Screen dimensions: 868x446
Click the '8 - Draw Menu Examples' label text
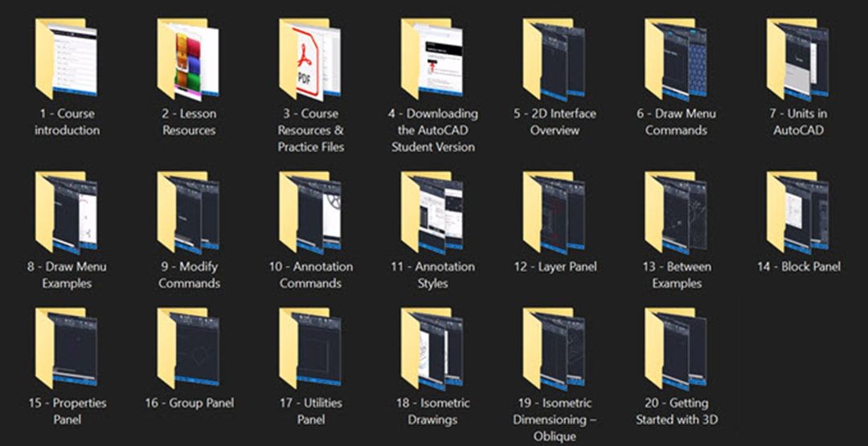click(67, 275)
